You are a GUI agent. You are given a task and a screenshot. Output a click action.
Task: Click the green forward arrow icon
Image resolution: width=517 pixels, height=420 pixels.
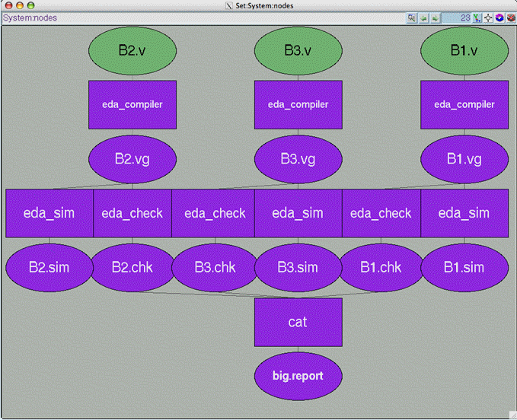pyautogui.click(x=435, y=17)
